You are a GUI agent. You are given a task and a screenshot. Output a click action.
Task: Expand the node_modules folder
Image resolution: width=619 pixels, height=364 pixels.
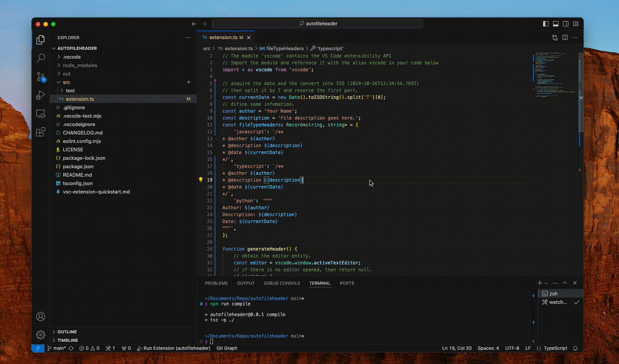point(80,65)
